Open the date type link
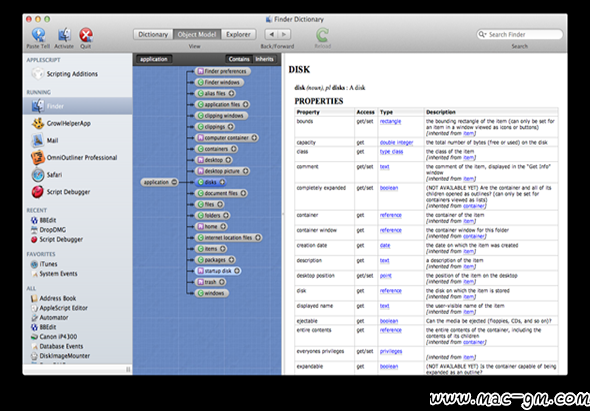590x411 pixels. (385, 245)
